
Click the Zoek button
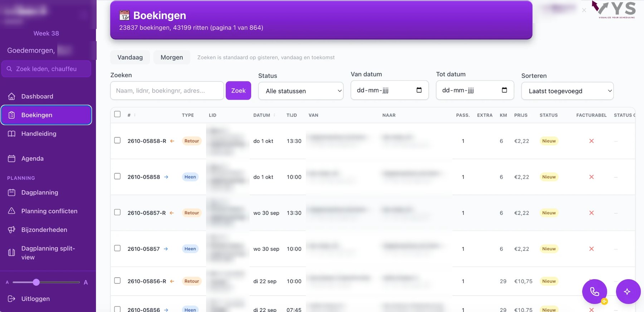click(x=238, y=90)
